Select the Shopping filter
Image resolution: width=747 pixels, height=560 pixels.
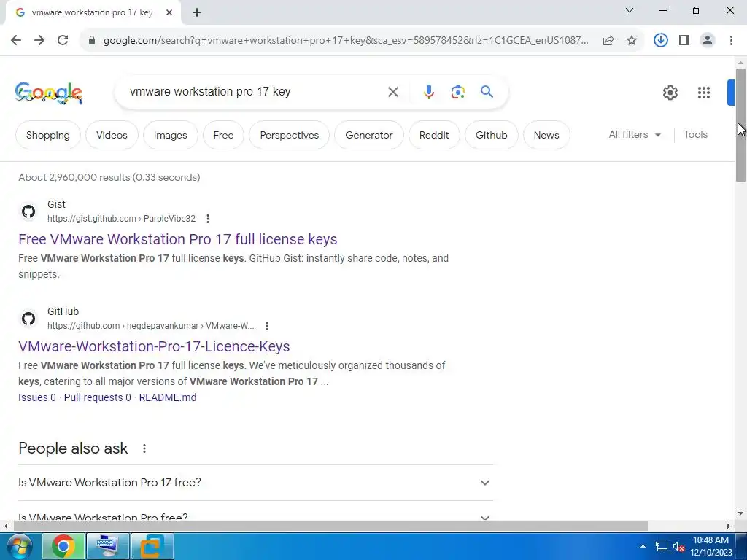47,135
